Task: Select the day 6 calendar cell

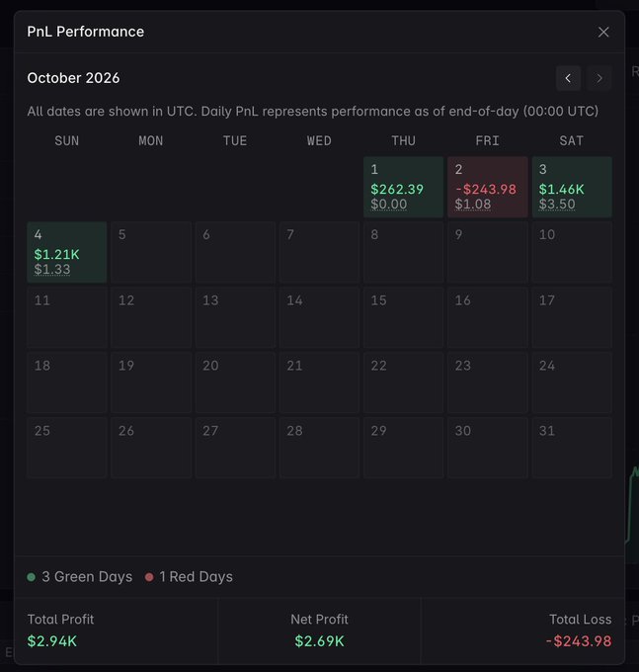Action: 235,252
